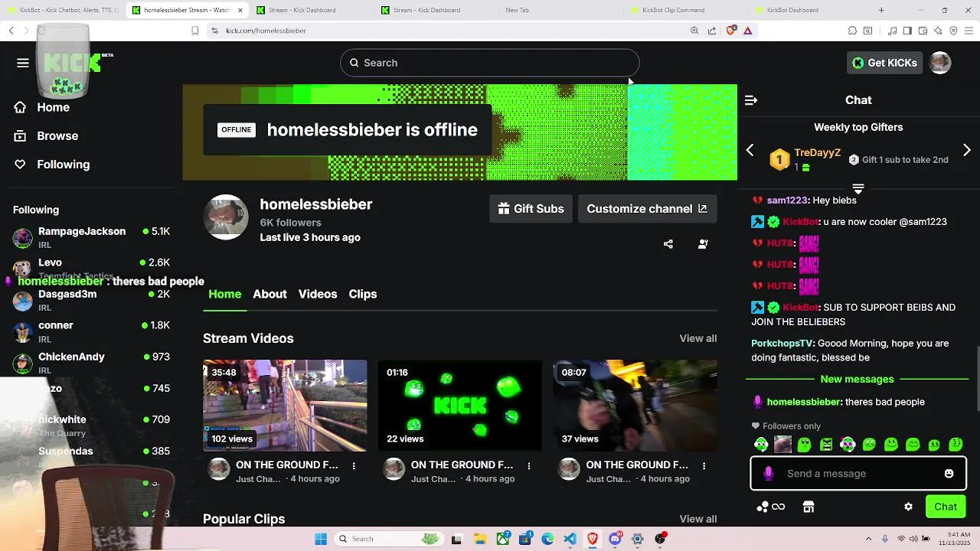Open the Browse icon in the sidebar
Image resolution: width=980 pixels, height=551 pixels.
pyautogui.click(x=21, y=135)
